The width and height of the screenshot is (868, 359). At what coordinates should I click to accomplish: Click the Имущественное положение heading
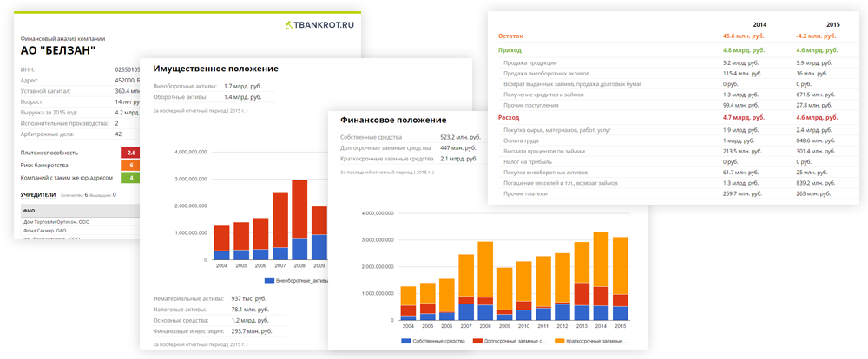pos(215,69)
